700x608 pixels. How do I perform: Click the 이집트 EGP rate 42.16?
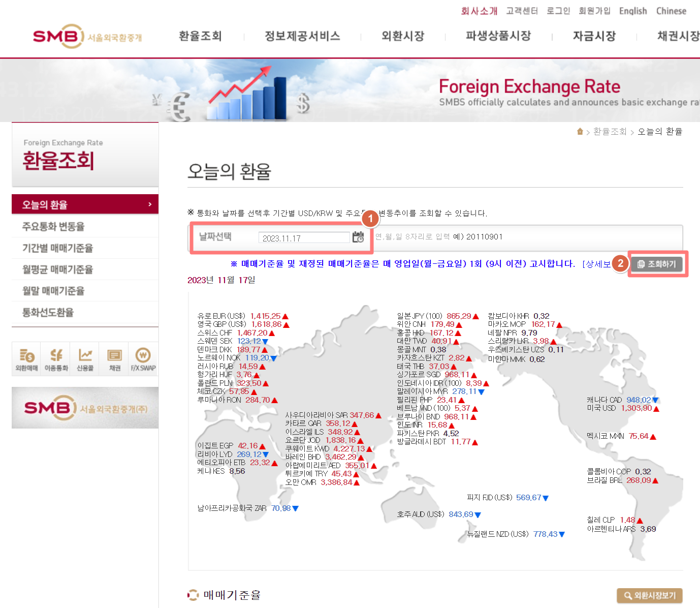(248, 446)
